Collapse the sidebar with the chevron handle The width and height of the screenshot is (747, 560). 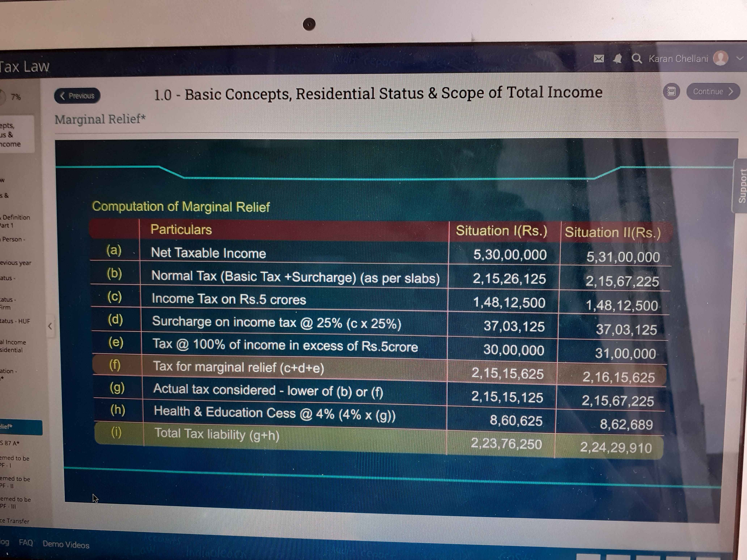50,326
